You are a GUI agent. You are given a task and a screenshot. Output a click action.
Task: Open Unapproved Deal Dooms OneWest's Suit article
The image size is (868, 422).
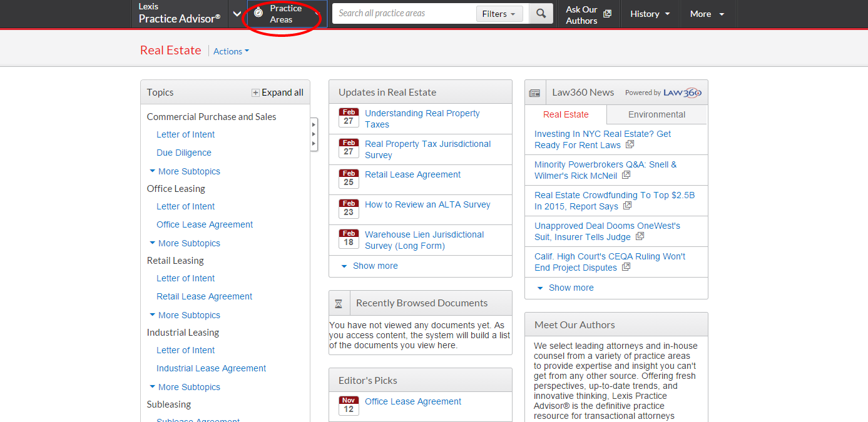click(x=607, y=231)
